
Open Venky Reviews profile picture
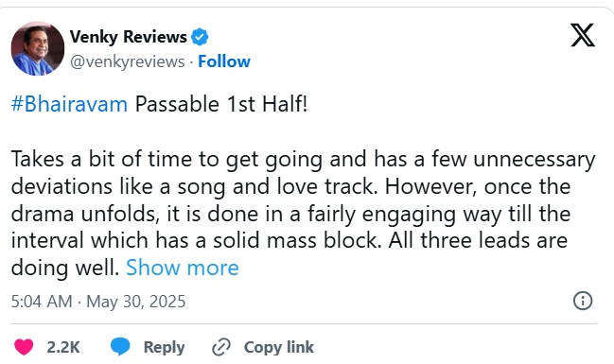(38, 48)
